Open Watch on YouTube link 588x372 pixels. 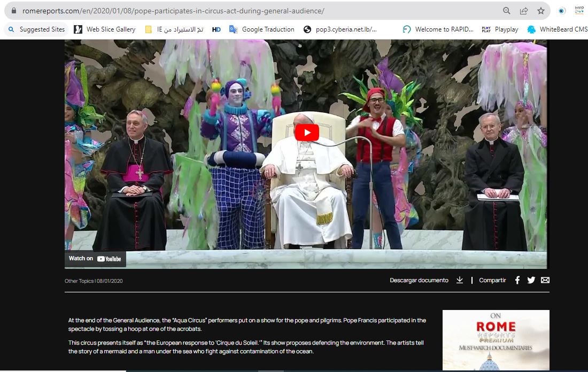click(x=95, y=259)
